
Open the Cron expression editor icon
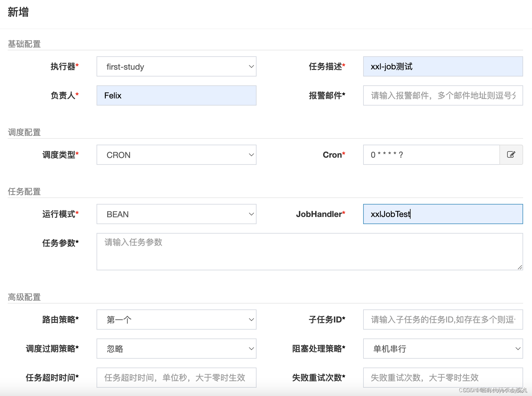[511, 155]
